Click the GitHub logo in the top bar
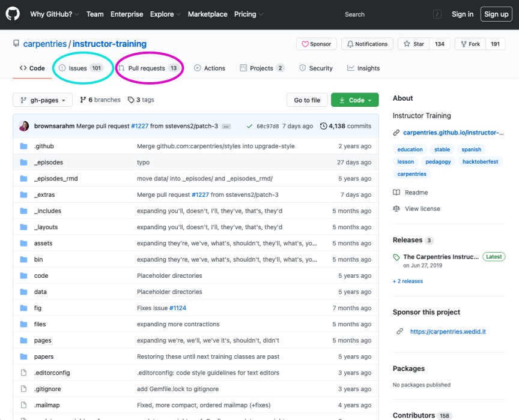 pyautogui.click(x=13, y=13)
